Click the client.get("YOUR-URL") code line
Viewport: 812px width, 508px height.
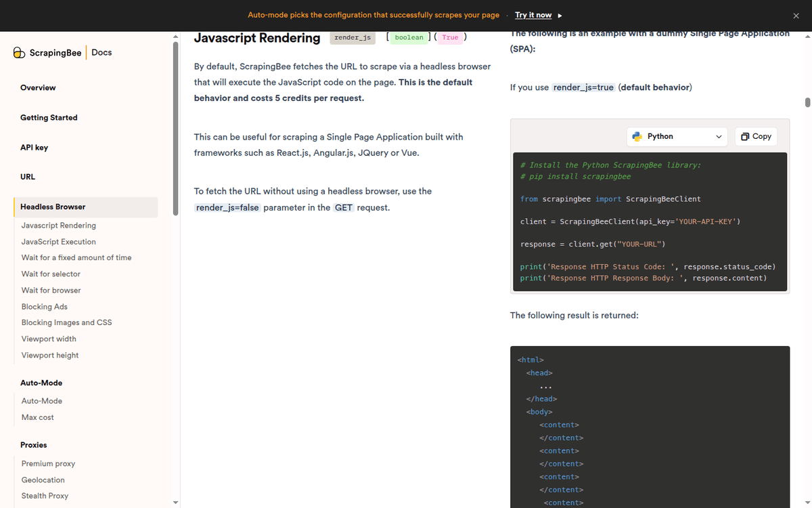[593, 244]
